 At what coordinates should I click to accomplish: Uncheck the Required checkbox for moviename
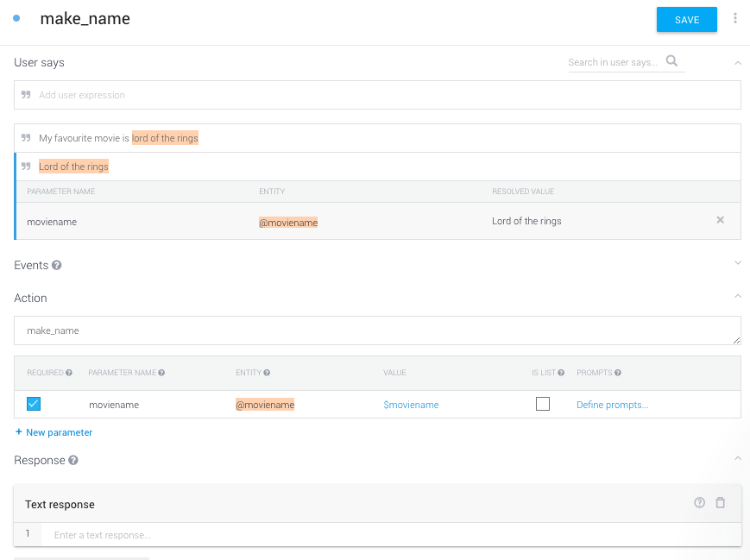[34, 404]
